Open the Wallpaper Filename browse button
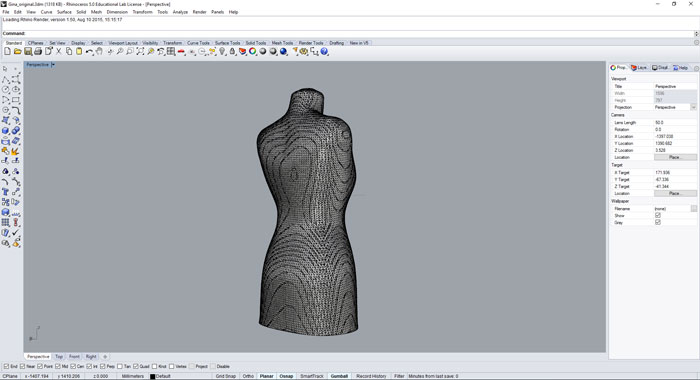Viewport: 700px width, 380px height. 694,209
